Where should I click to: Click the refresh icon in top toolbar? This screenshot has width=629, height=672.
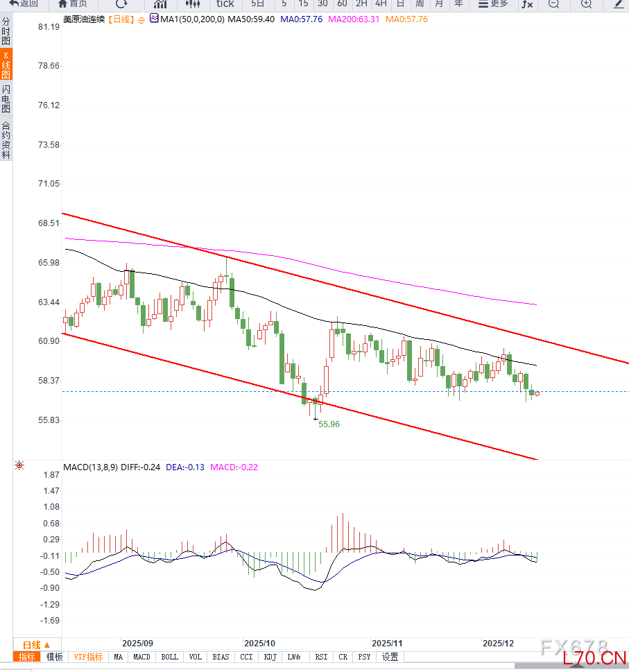click(121, 3)
